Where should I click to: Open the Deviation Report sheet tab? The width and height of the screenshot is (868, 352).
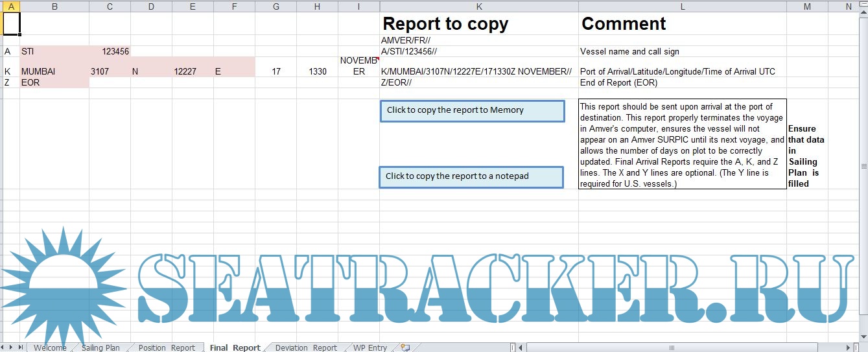305,347
